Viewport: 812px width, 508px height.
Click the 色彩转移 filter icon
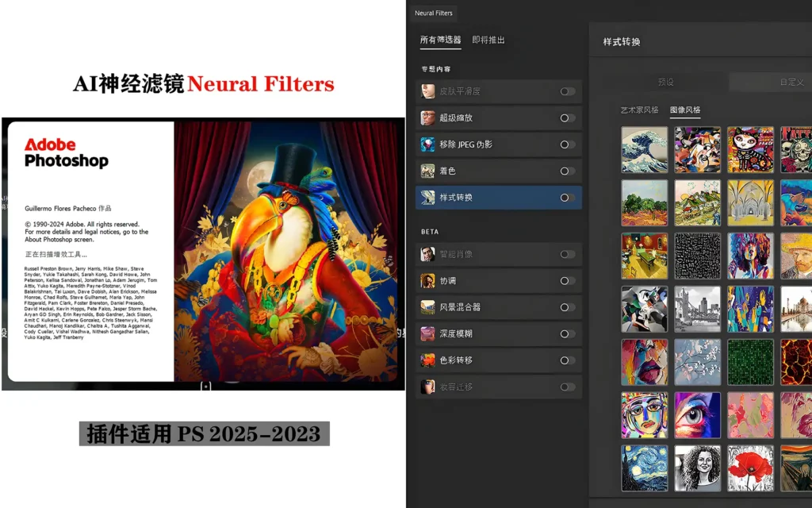pyautogui.click(x=427, y=360)
